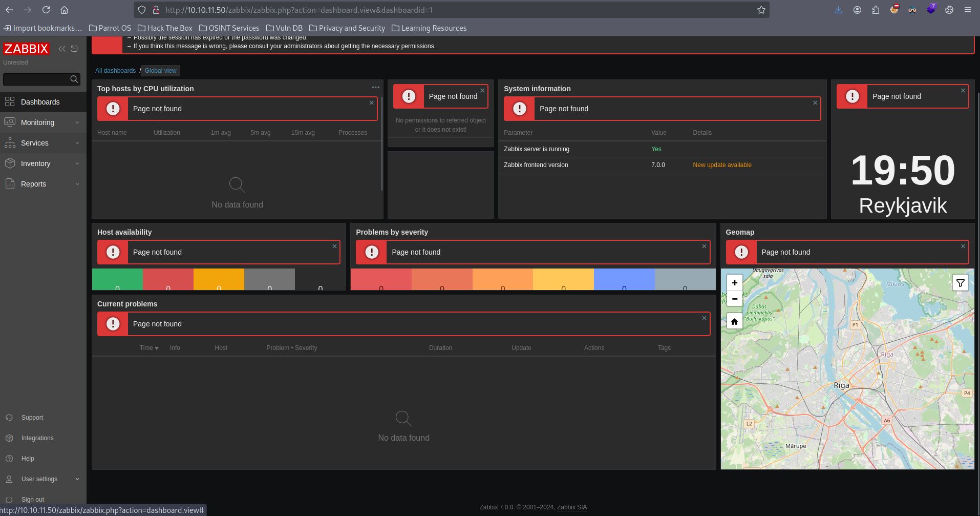Expand the Monitoring menu section
This screenshot has width=980, height=516.
43,122
